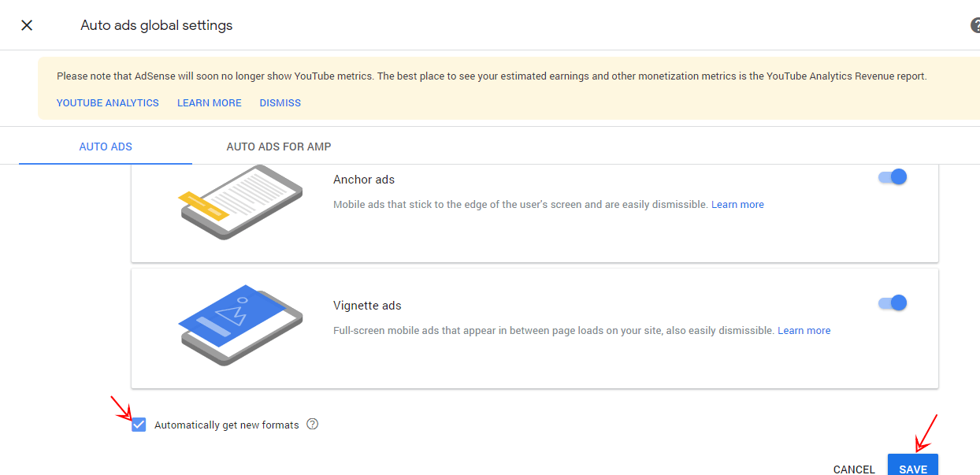Open the YOUTUBE ANALYTICS link in the notice

click(x=108, y=103)
